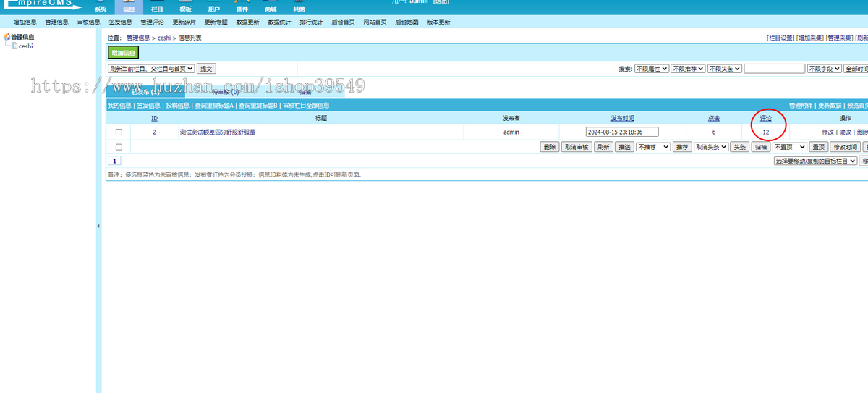Open 数据更新 in the submenu bar
Image resolution: width=868 pixels, height=393 pixels.
(x=247, y=22)
